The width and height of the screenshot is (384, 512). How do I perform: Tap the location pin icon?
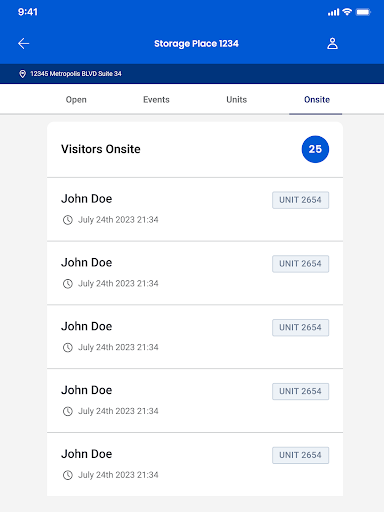tap(22, 74)
